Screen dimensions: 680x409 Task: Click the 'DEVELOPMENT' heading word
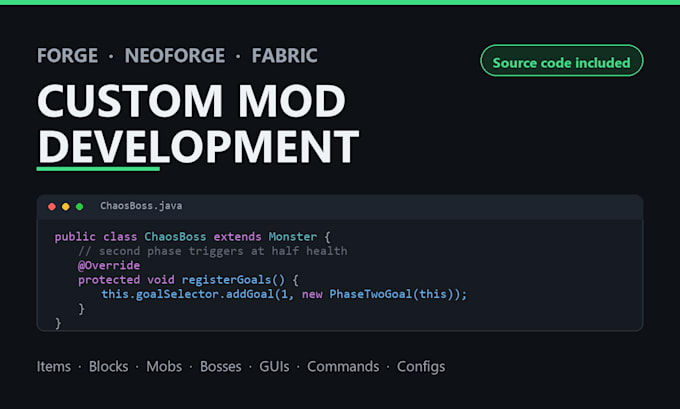click(x=198, y=147)
